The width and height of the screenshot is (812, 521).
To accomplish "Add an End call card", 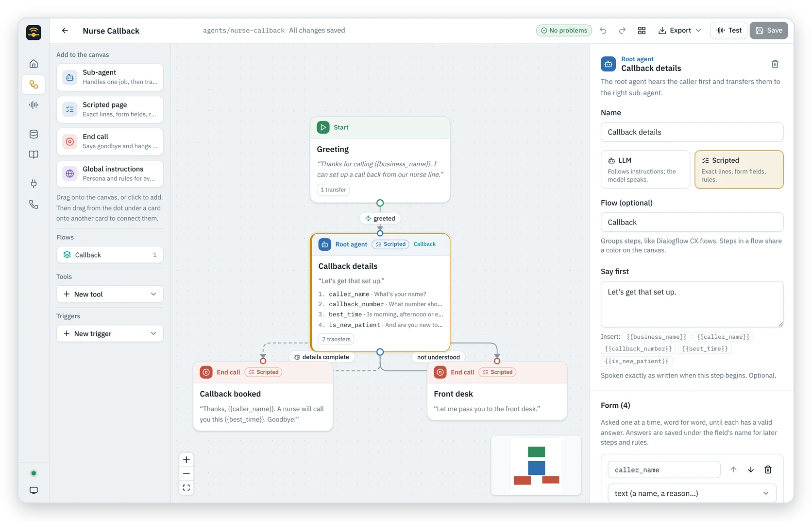I will pyautogui.click(x=110, y=141).
